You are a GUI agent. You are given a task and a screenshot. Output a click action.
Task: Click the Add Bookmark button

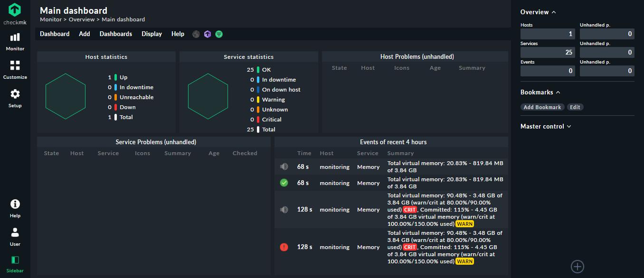click(x=542, y=107)
